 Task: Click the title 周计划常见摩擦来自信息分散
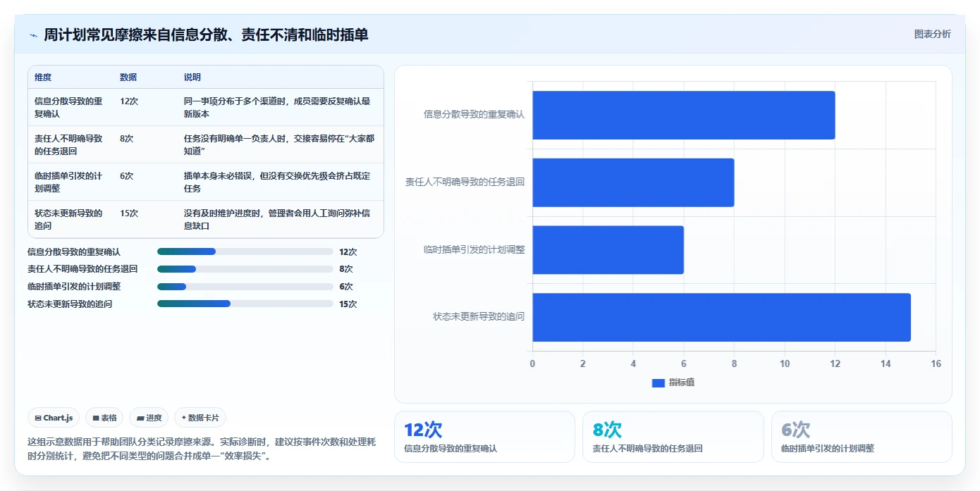point(206,35)
